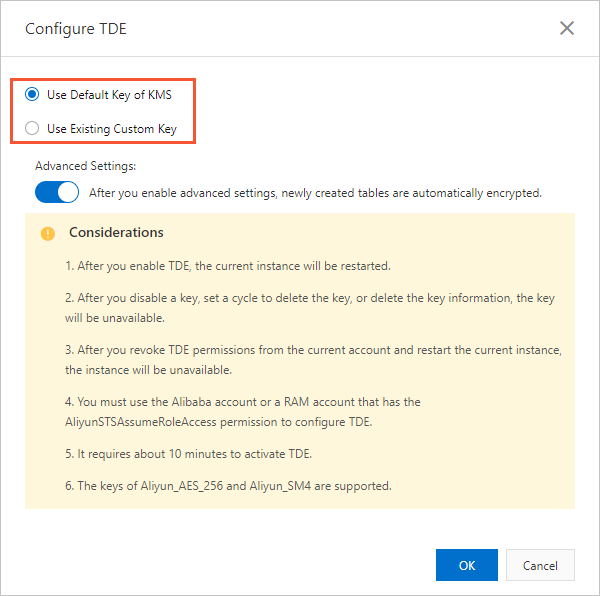
Task: Toggle the Advanced Settings switch off
Action: (57, 192)
